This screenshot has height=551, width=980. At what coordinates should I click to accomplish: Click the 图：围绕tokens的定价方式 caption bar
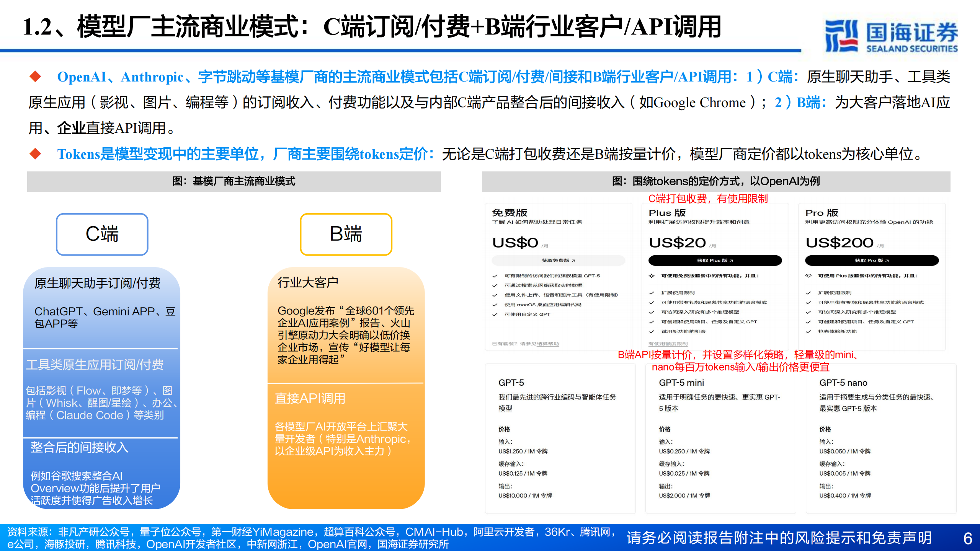716,181
